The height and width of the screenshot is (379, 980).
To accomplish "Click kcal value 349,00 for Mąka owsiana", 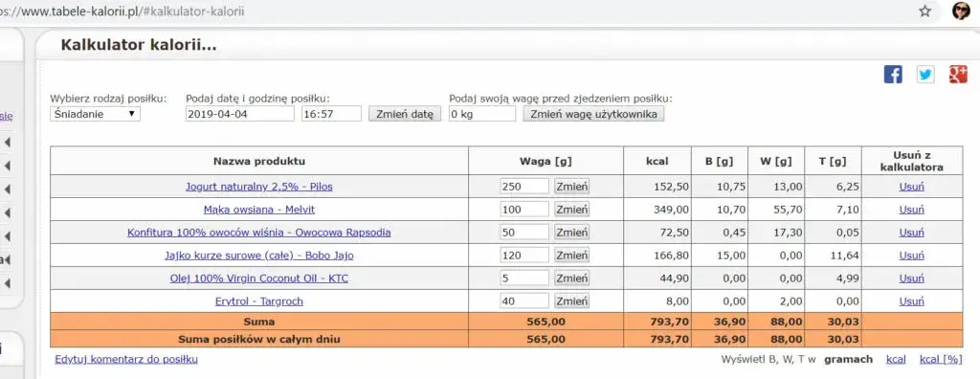I will tap(671, 210).
